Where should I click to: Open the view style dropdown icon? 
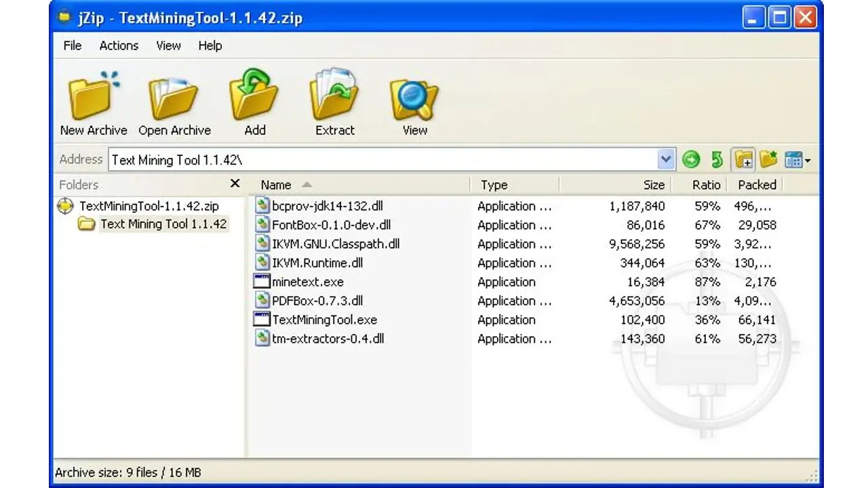pyautogui.click(x=797, y=159)
